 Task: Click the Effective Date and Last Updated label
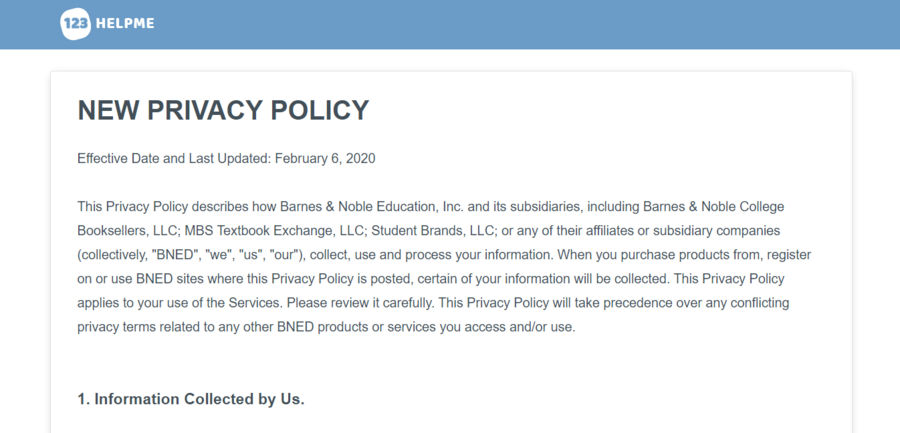point(174,158)
